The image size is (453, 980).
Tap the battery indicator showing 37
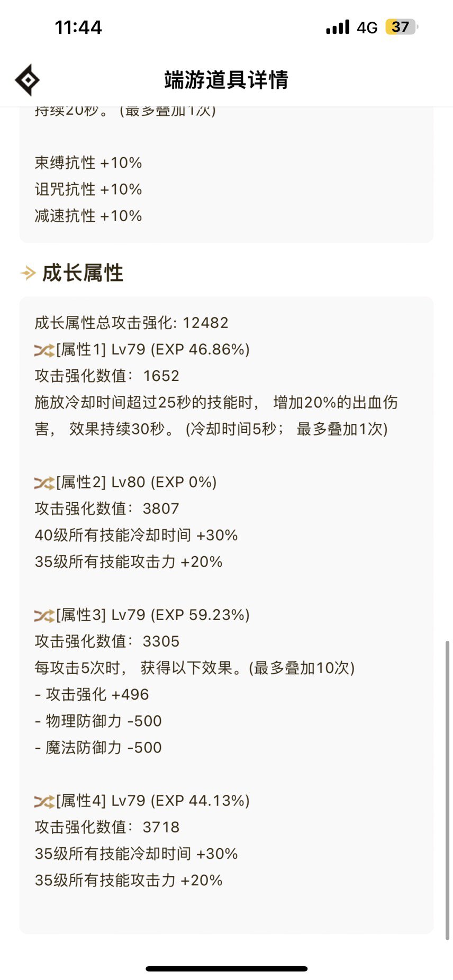(x=402, y=27)
